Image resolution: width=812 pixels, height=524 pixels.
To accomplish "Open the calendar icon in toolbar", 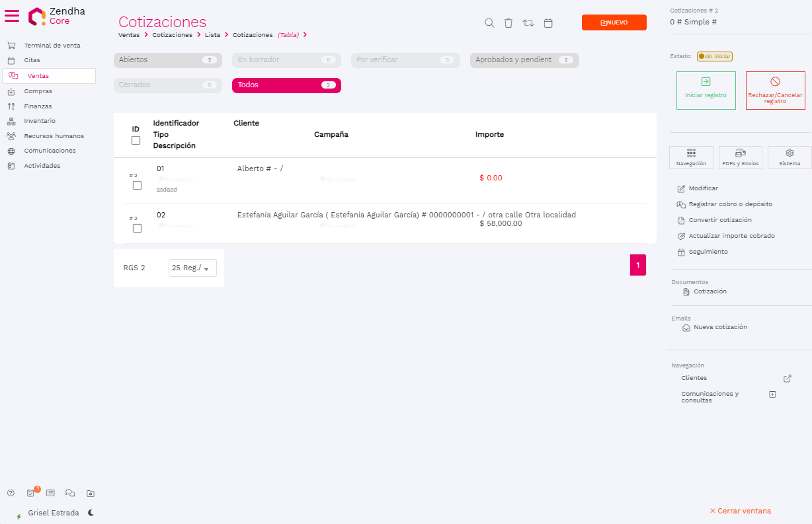I will (548, 23).
